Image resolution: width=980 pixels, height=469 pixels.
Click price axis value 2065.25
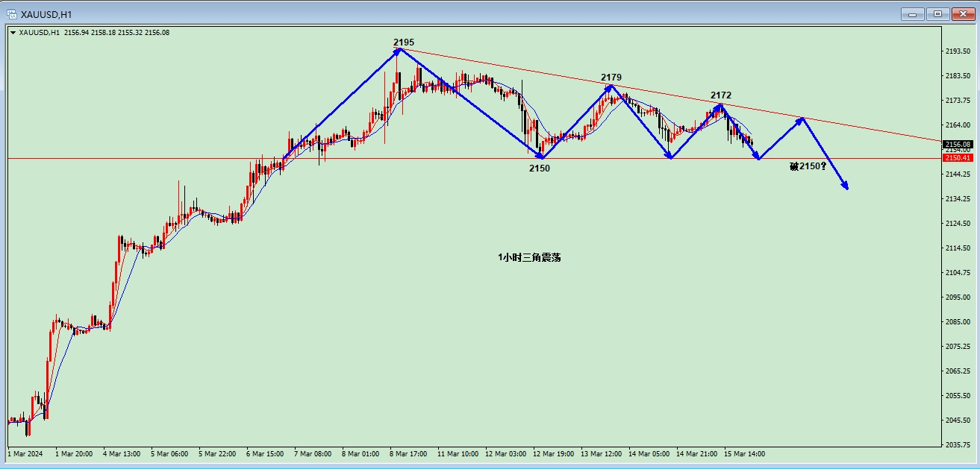point(958,371)
